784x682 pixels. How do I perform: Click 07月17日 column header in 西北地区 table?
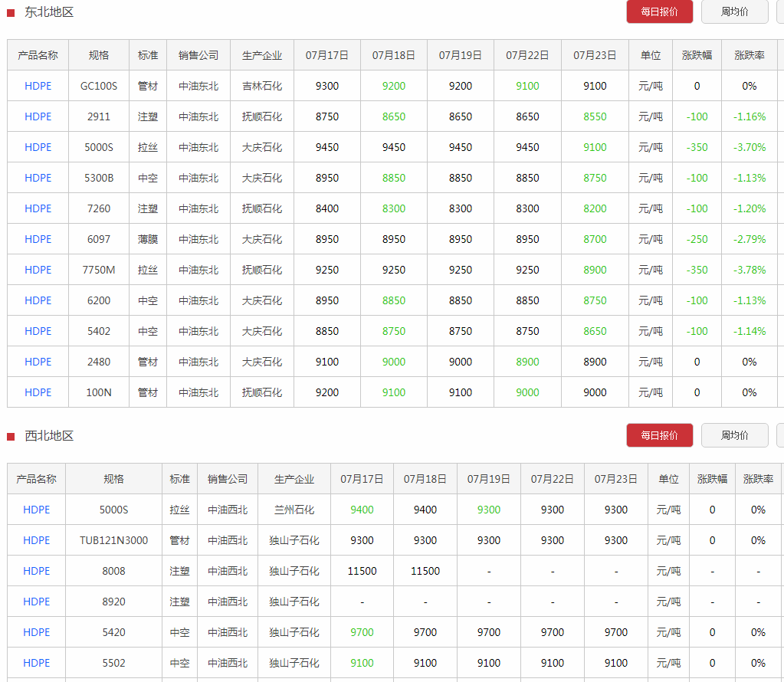pos(362,479)
